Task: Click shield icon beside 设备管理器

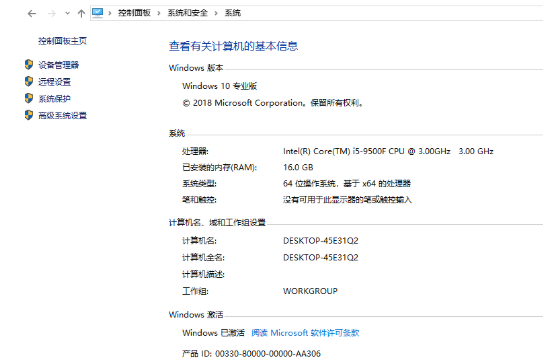Action: (29, 64)
